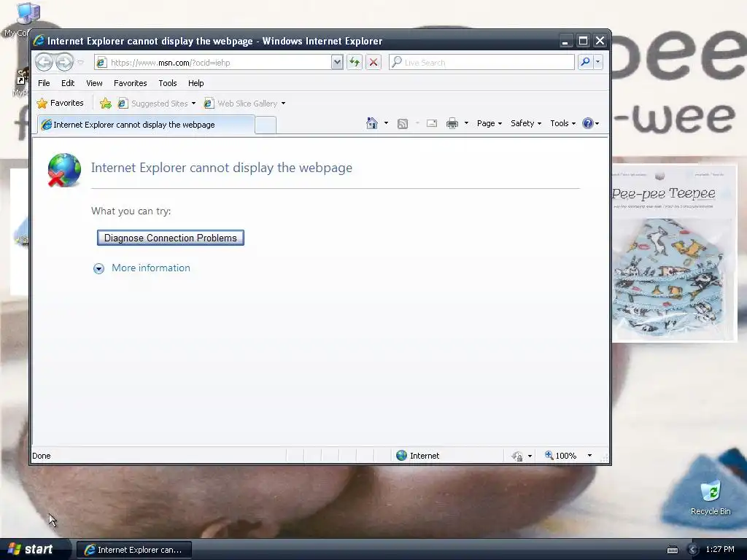Click the Internet Explorer taskbar button
The height and width of the screenshot is (560, 747).
(134, 550)
